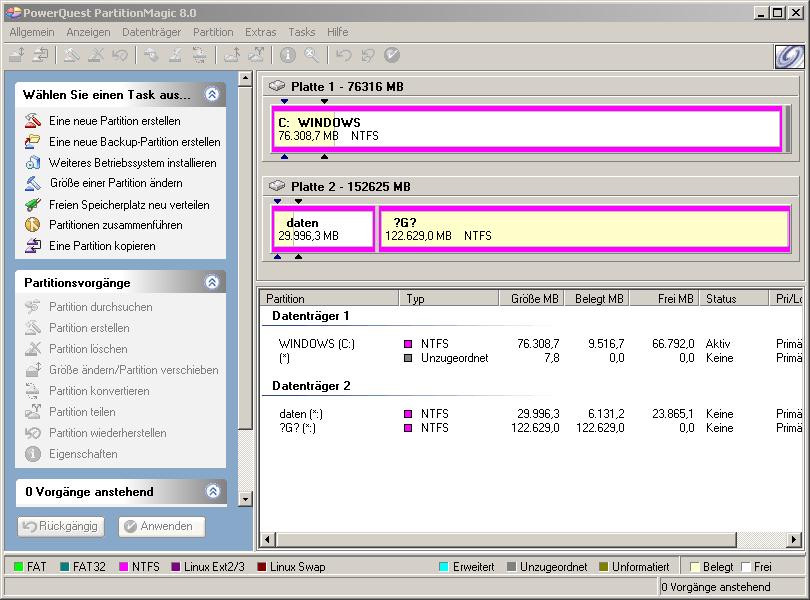Click the Platte 2 disk drive icon
Viewport: 810px width, 600px height.
[x=276, y=186]
